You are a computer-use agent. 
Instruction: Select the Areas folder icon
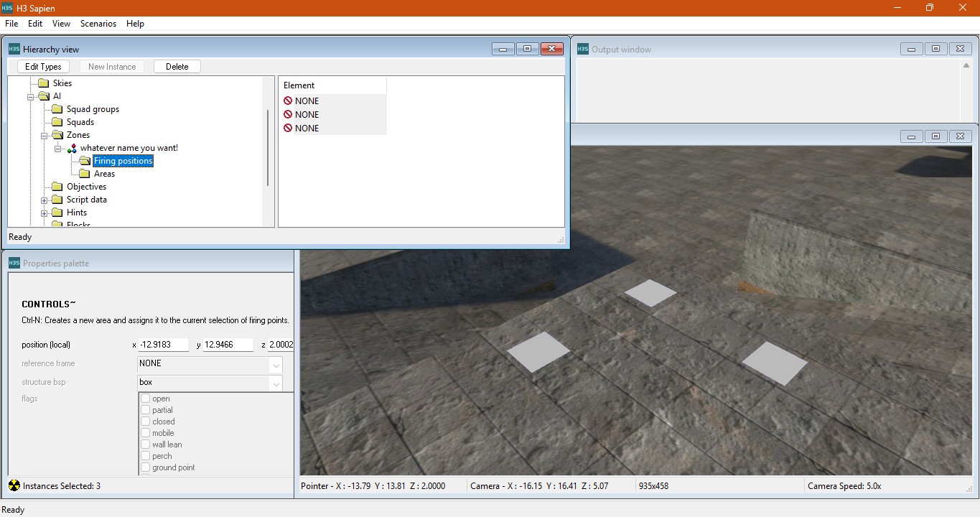coord(85,174)
